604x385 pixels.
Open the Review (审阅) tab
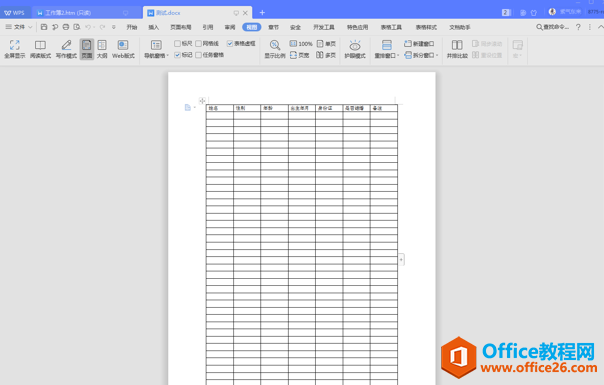(x=230, y=27)
